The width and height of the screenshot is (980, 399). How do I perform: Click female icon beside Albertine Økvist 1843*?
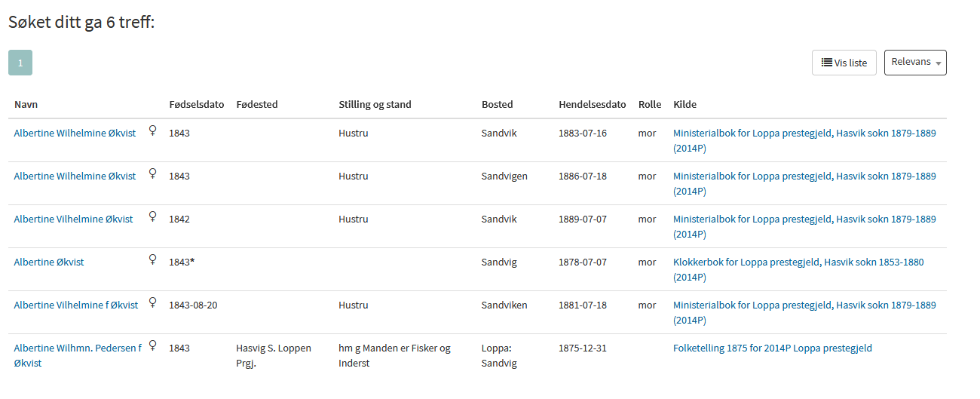pyautogui.click(x=152, y=260)
